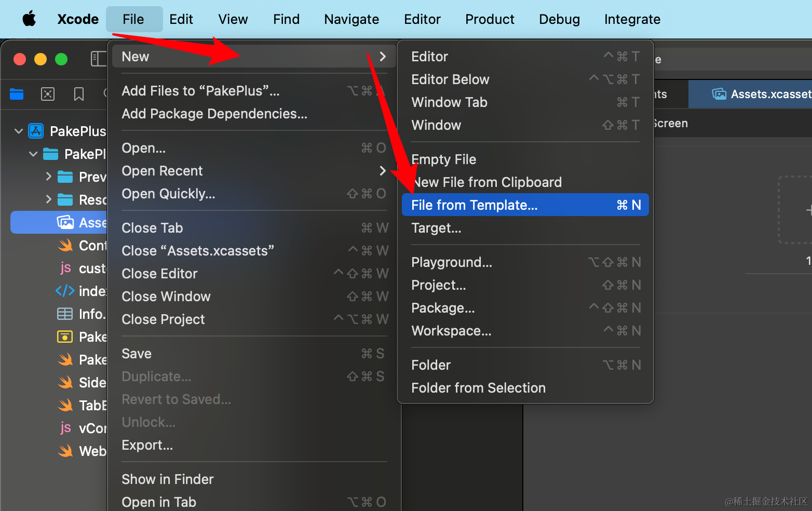This screenshot has width=812, height=511.
Task: Open the Edit menu
Action: (x=181, y=19)
